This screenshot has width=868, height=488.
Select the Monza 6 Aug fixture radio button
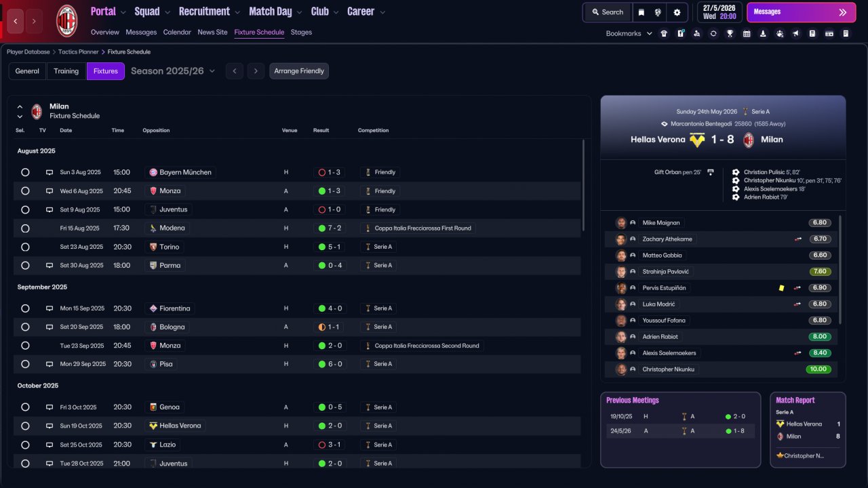pos(25,191)
